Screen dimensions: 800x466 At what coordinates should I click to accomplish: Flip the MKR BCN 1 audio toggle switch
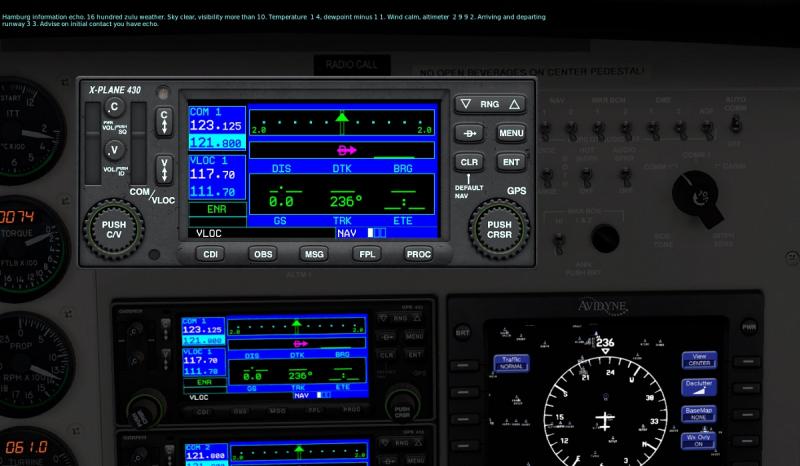pyautogui.click(x=599, y=130)
